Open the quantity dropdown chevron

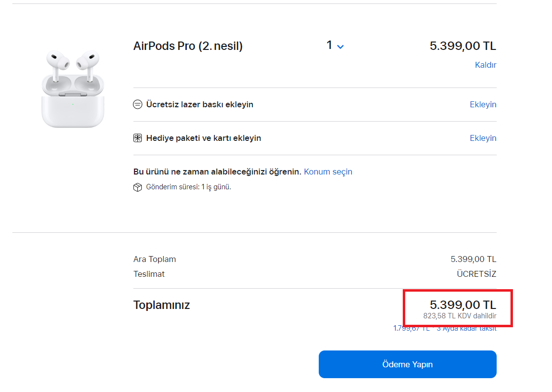340,46
